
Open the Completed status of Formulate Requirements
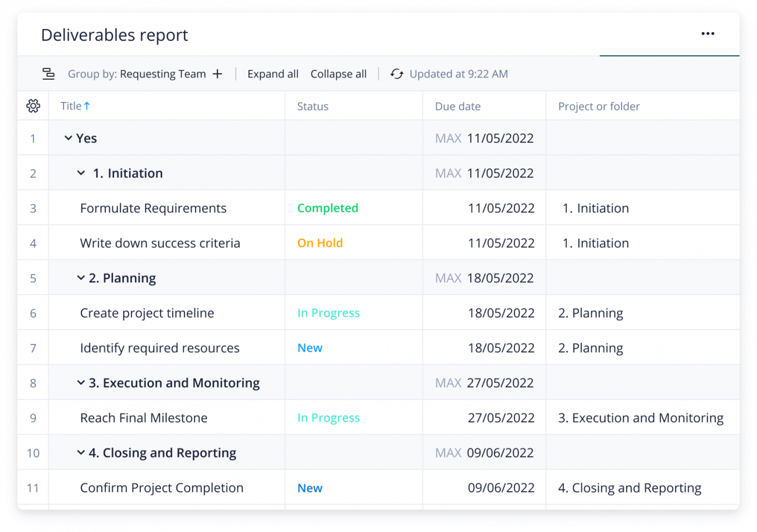click(x=328, y=208)
